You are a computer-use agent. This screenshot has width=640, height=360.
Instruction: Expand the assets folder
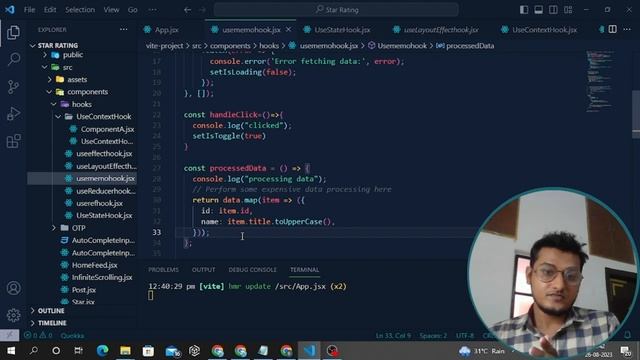point(77,80)
